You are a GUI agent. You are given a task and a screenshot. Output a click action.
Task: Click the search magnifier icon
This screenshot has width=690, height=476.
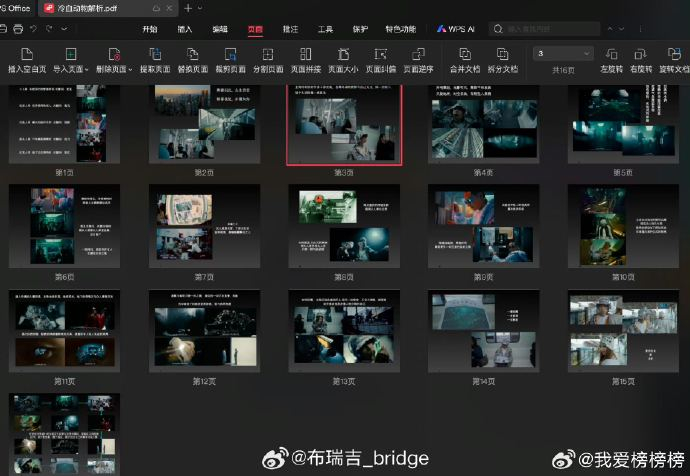tap(498, 29)
